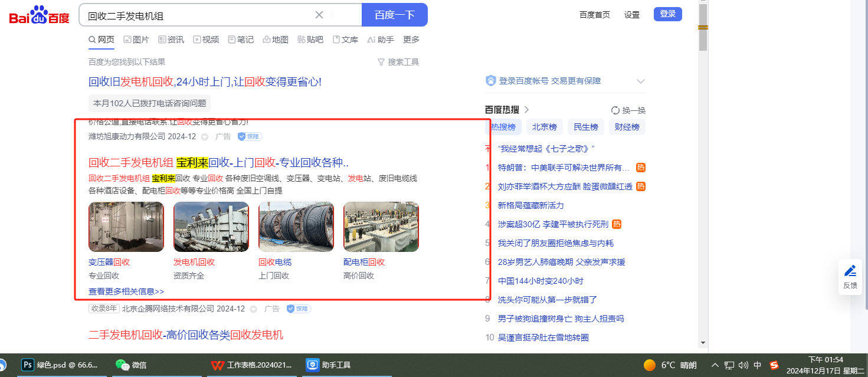The height and width of the screenshot is (377, 868).
Task: Open hot search 中国144小时变240小时
Action: tap(541, 281)
